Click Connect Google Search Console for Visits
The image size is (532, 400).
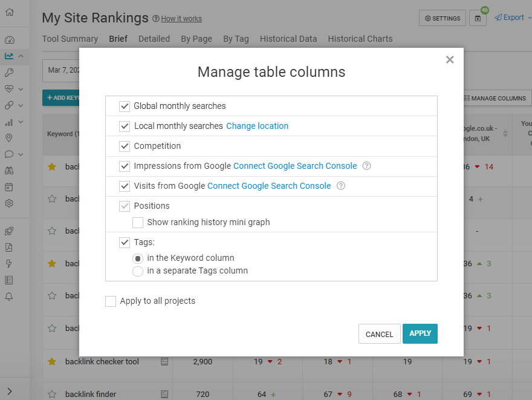269,186
